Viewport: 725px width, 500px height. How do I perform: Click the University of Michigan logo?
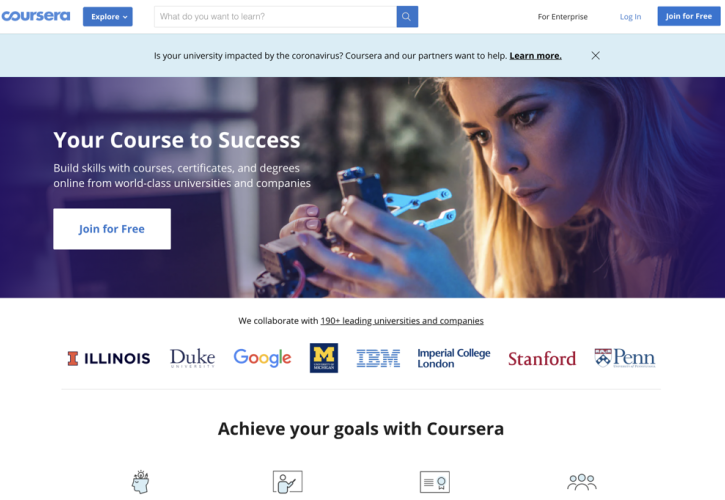(x=324, y=358)
